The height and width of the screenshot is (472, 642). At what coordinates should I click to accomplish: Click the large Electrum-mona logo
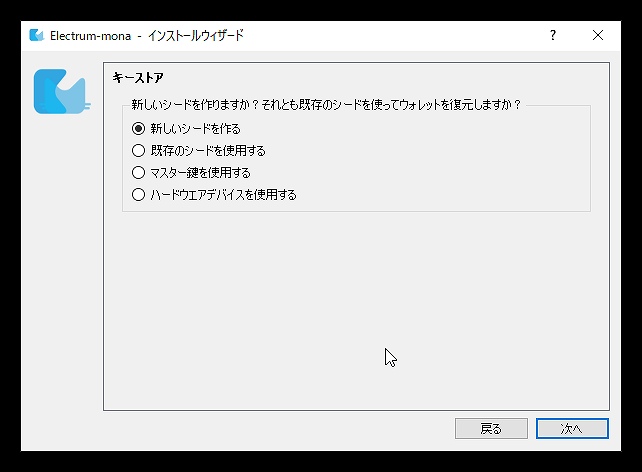tap(61, 91)
